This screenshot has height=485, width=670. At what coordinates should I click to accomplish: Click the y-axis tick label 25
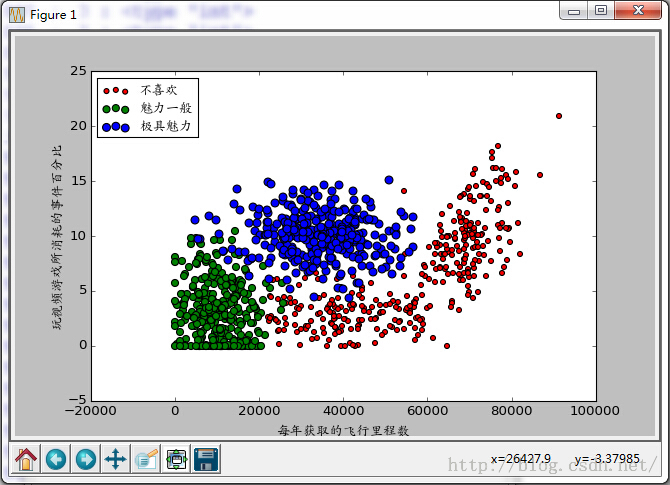[78, 71]
